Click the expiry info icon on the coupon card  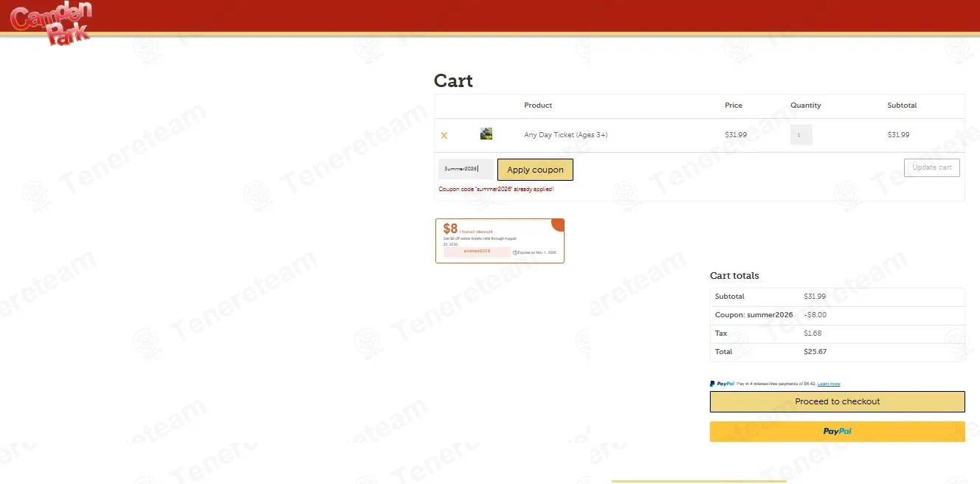click(515, 252)
